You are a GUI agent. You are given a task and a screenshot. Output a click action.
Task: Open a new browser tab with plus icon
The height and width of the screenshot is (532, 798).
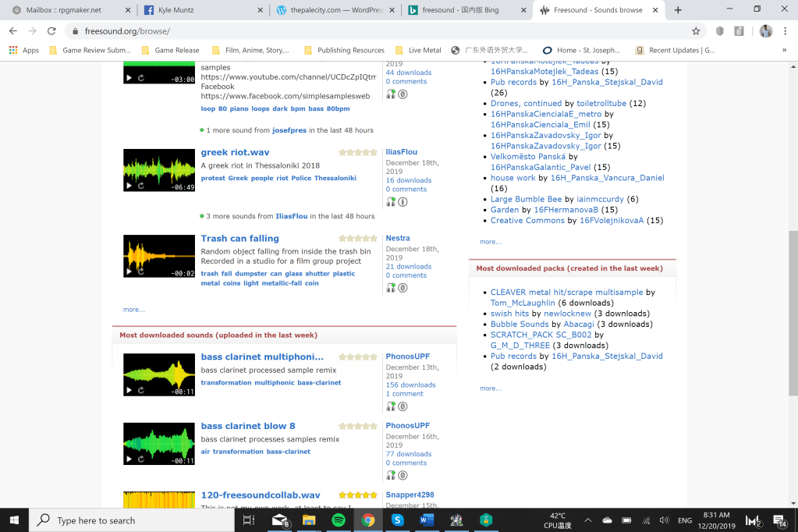678,10
